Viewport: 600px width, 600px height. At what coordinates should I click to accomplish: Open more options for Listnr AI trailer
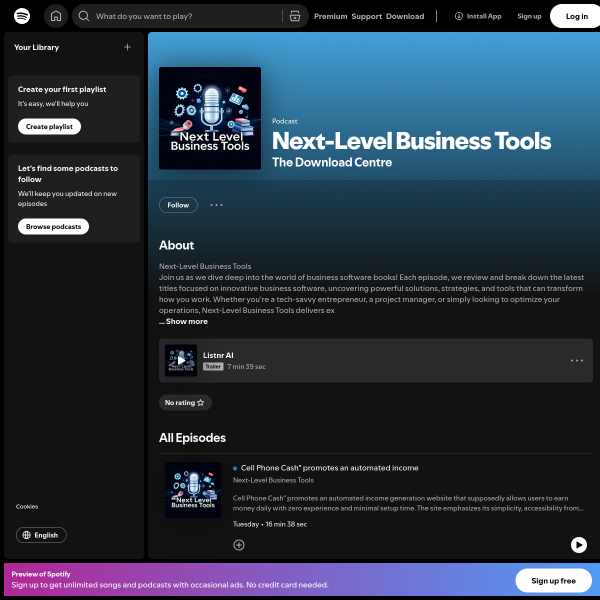(577, 360)
